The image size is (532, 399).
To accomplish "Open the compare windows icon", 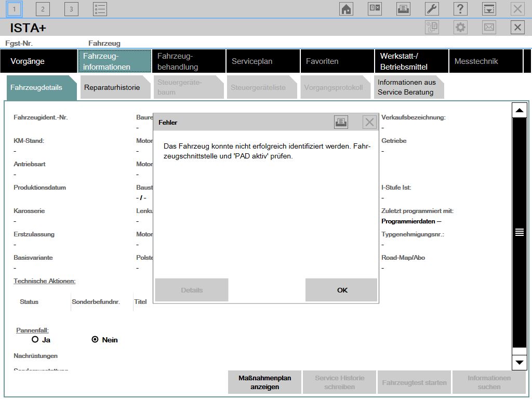I will coord(375,9).
